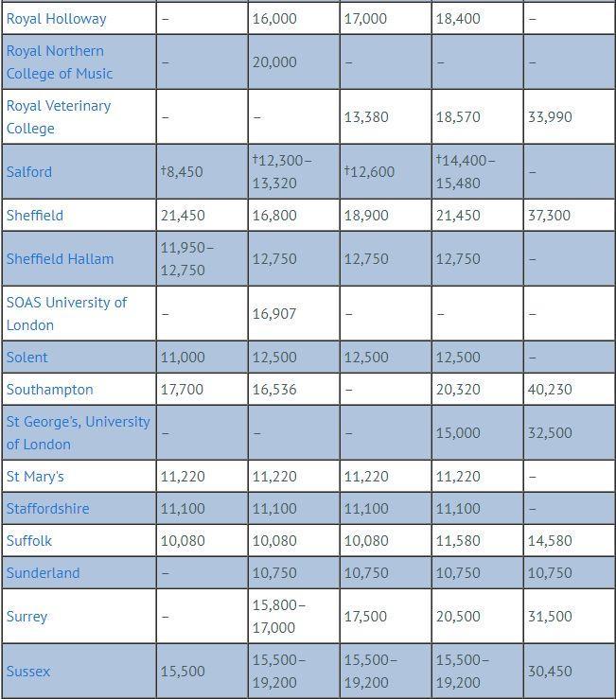Click the Suffolk link

click(x=29, y=540)
